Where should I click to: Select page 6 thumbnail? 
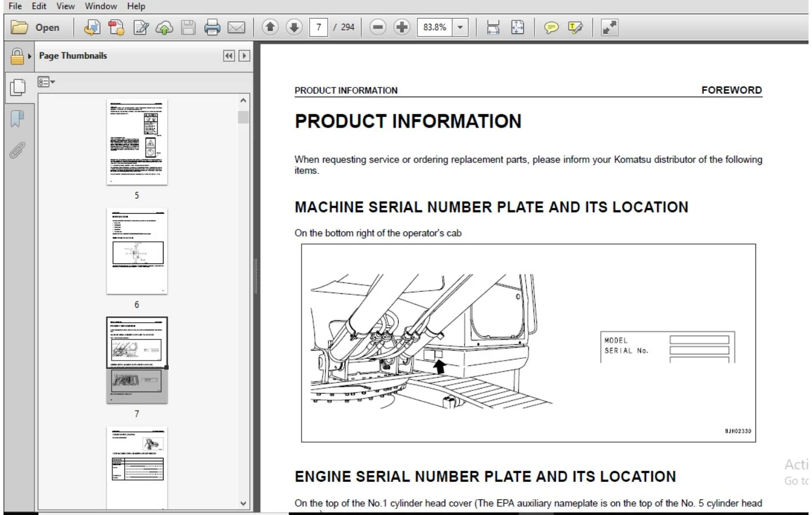tap(137, 251)
